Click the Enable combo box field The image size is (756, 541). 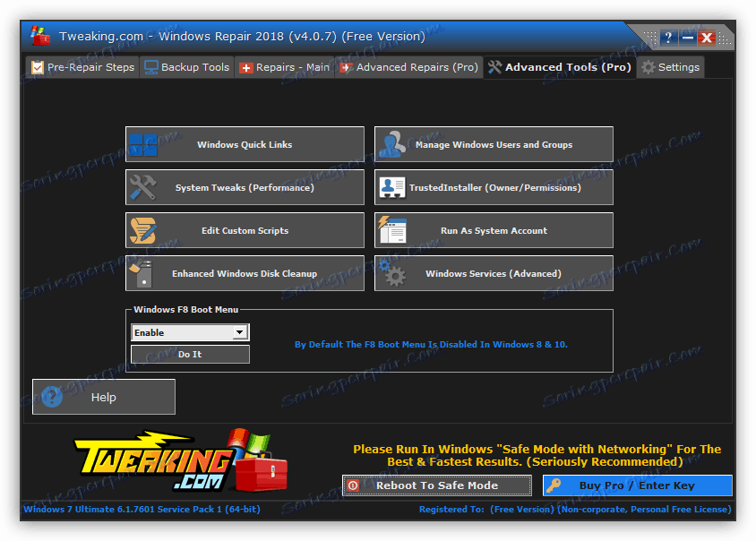(x=190, y=332)
